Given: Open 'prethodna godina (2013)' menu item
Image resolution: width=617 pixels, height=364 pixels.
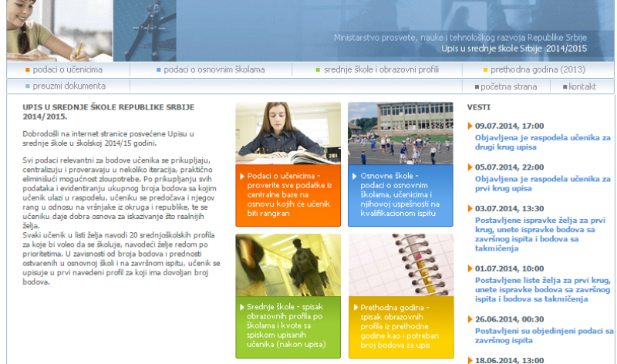Looking at the screenshot, I should (538, 69).
